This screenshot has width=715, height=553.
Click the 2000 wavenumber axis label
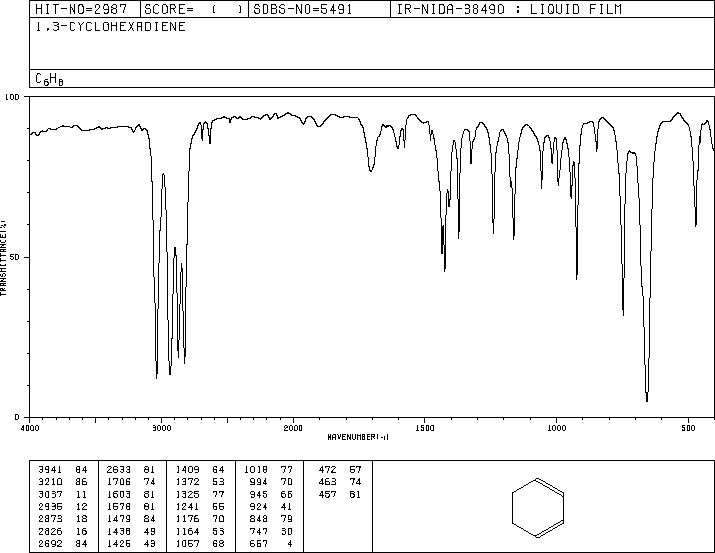tap(293, 428)
